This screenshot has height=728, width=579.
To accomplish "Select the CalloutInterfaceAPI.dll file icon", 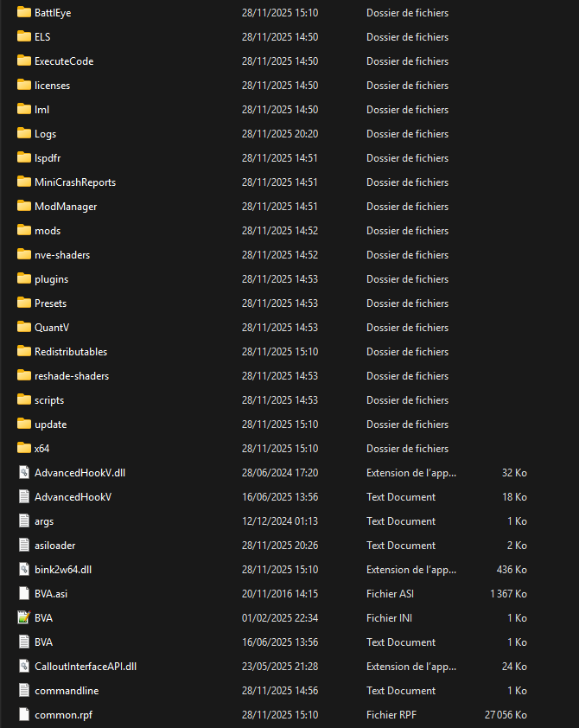I will coord(24,667).
